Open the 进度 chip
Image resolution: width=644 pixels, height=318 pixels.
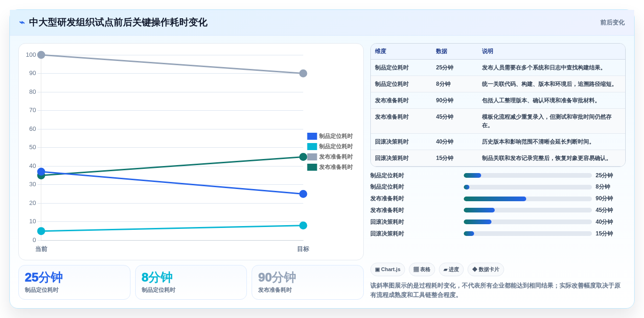[x=451, y=269]
